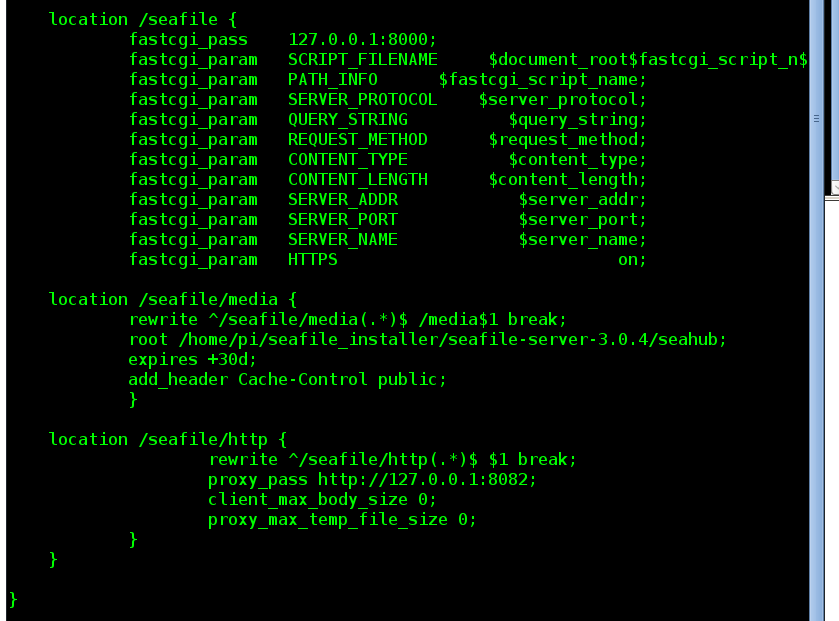Click $request_method; value
The image size is (839, 621).
(568, 140)
